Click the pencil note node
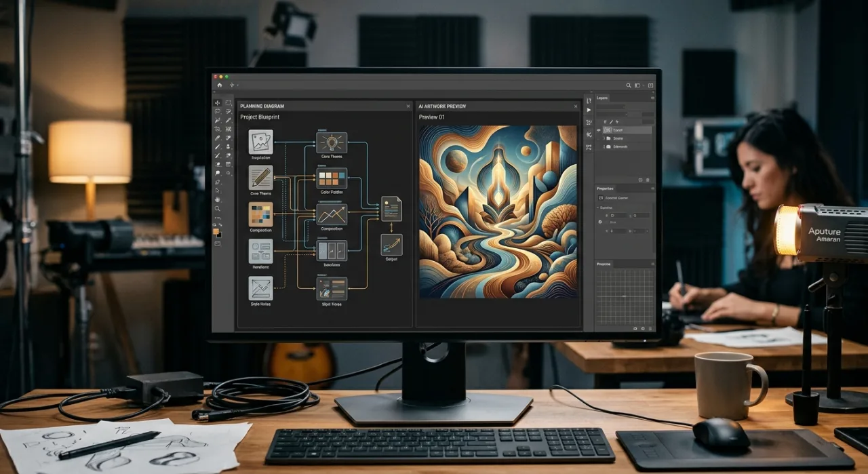868x474 pixels. coord(260,177)
